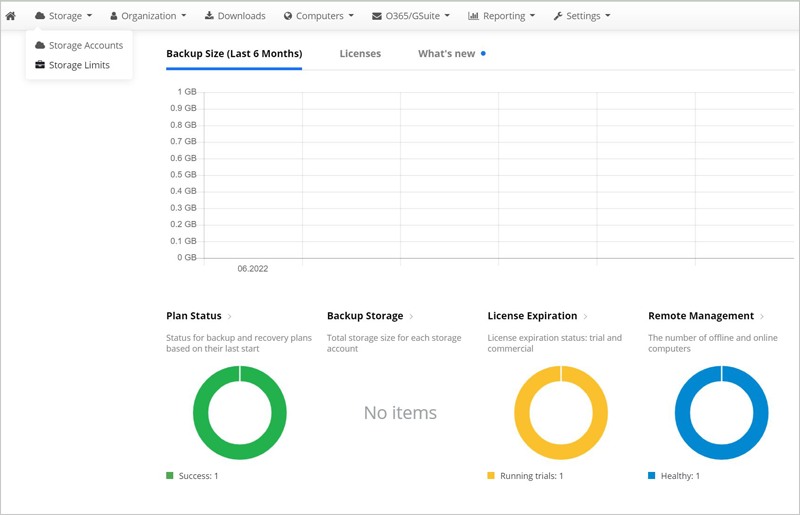Expand the Organization dropdown menu
800x515 pixels.
(x=148, y=16)
